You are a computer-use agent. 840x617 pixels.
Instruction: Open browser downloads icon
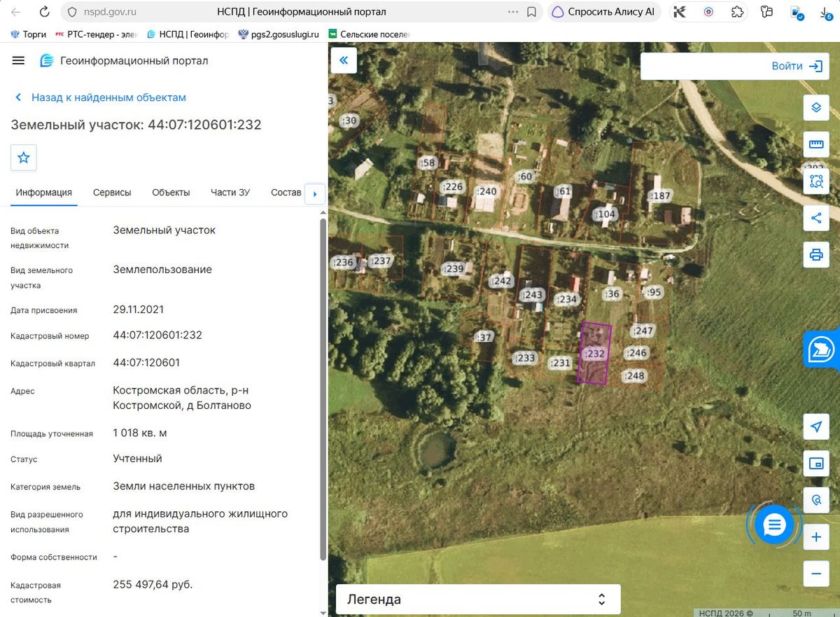click(825, 12)
